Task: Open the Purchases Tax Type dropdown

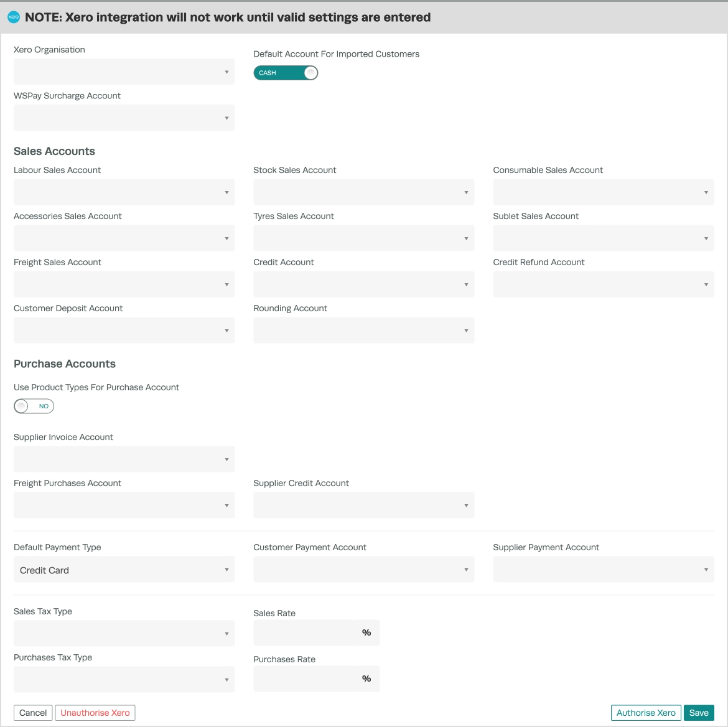Action: pyautogui.click(x=124, y=679)
